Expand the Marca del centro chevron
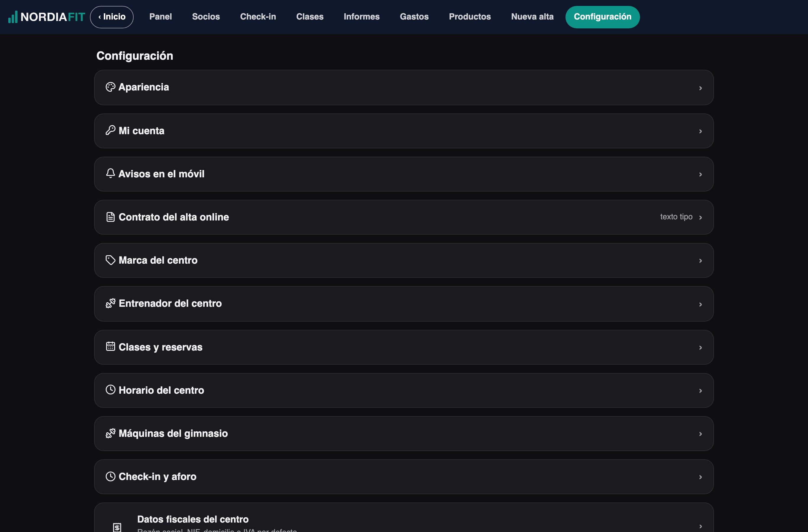Viewport: 808px width, 532px height. tap(700, 261)
